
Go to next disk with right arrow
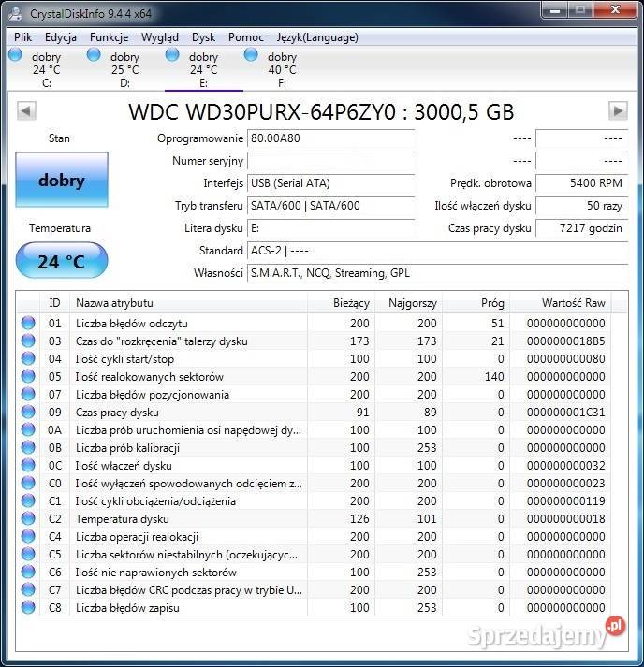click(618, 111)
